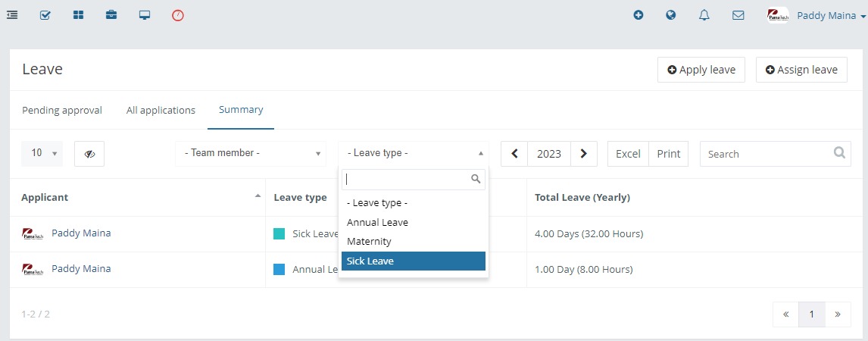Go to previous year arrow

tap(515, 154)
